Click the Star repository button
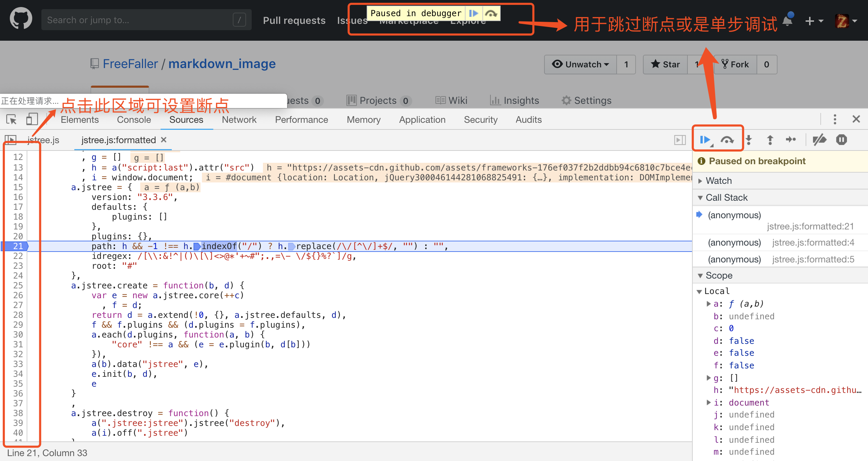The width and height of the screenshot is (868, 461). pyautogui.click(x=665, y=65)
